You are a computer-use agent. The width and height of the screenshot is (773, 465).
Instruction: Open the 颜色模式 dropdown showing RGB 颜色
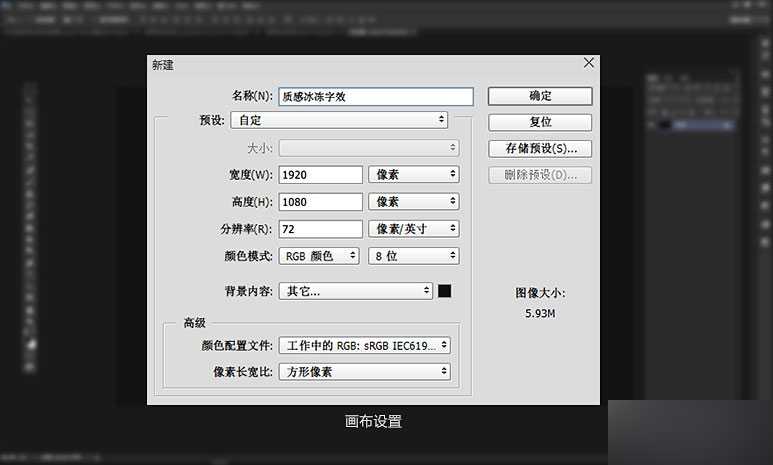point(319,256)
